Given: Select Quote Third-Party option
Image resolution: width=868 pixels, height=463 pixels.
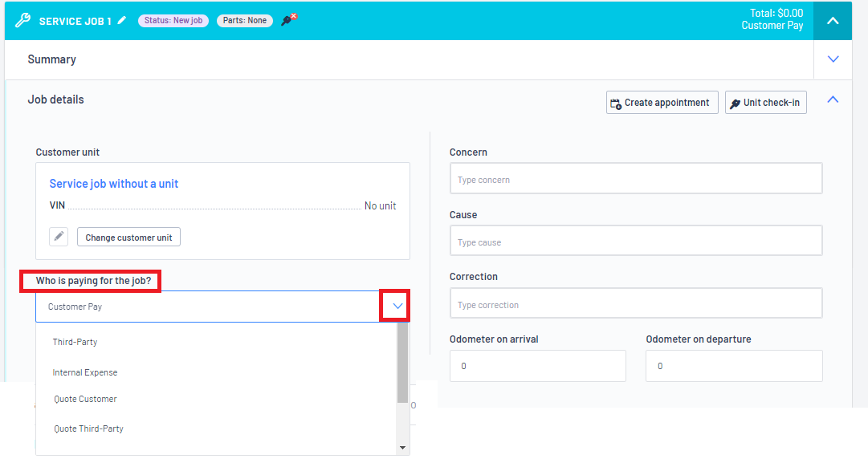Looking at the screenshot, I should [88, 428].
